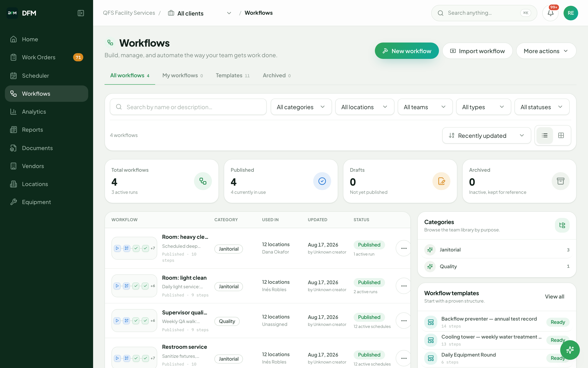The height and width of the screenshot is (368, 588).
Task: Switch to My workflows tab
Action: click(183, 75)
